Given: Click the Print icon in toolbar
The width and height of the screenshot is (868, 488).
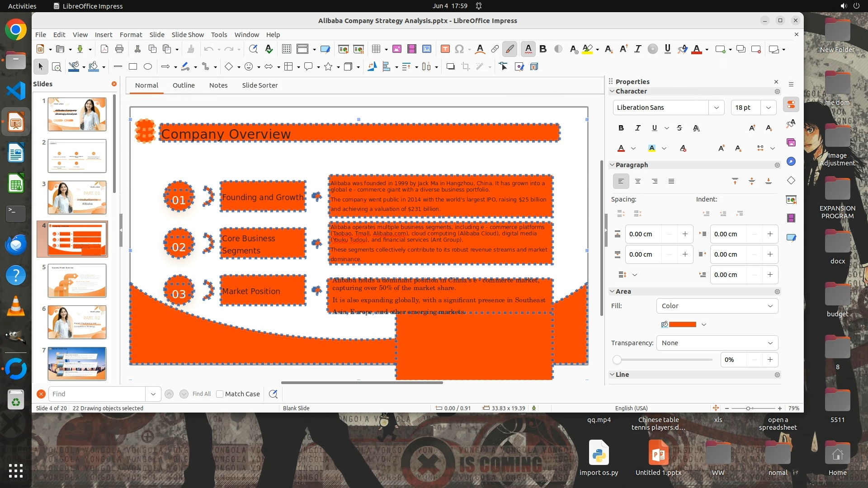Looking at the screenshot, I should [119, 49].
